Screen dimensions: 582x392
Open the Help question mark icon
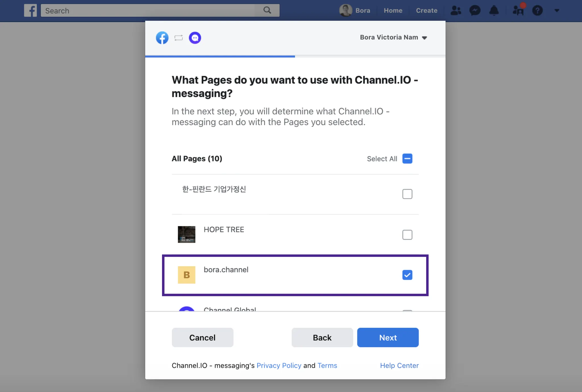pyautogui.click(x=537, y=11)
